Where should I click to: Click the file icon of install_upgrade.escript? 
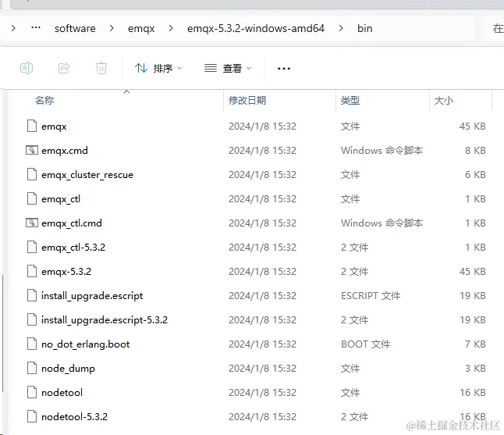[x=32, y=295]
